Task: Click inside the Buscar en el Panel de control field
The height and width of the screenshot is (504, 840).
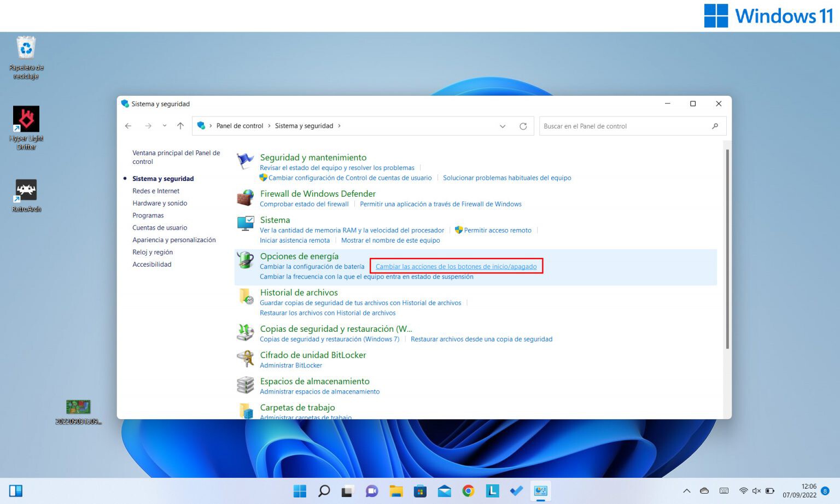Action: tap(623, 126)
